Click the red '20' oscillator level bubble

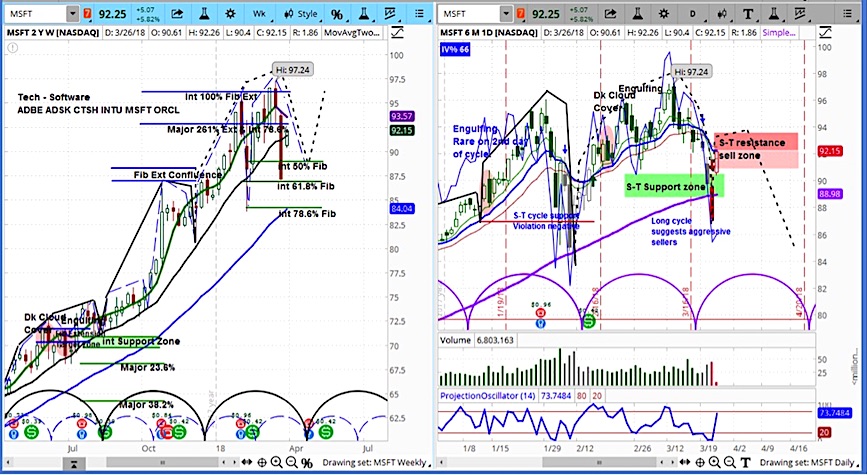[824, 433]
